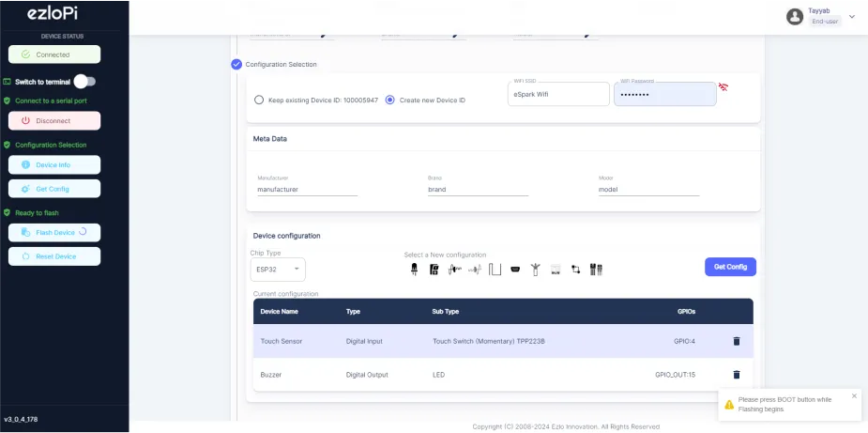Click the LED digital output configuration icon
The height and width of the screenshot is (433, 868).
pos(414,270)
